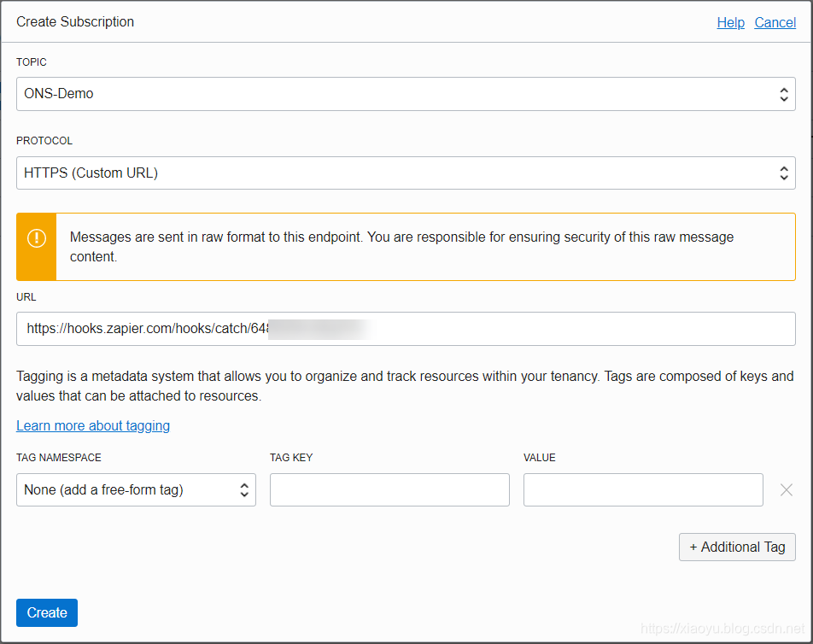
Task: Click into the Tag Key field
Action: pos(389,489)
